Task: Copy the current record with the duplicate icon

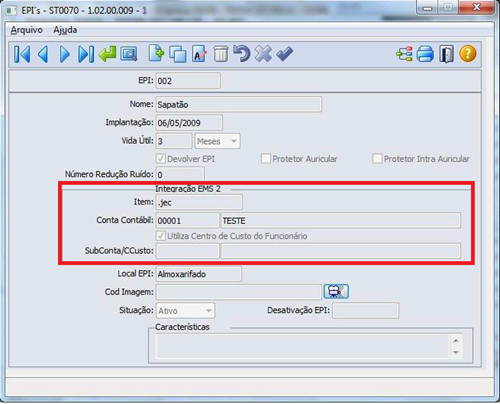Action: [178, 54]
